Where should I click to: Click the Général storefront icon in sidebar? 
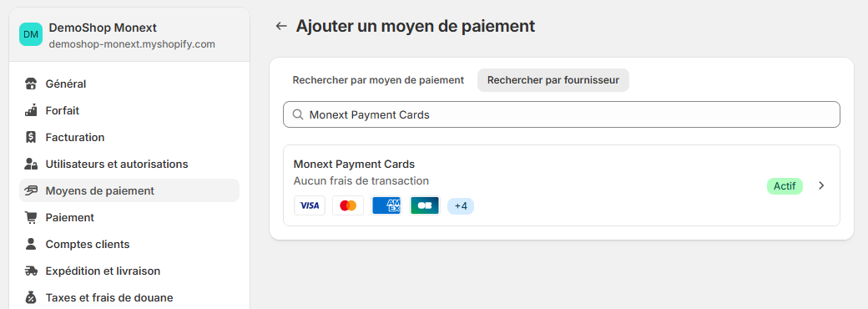coord(31,84)
